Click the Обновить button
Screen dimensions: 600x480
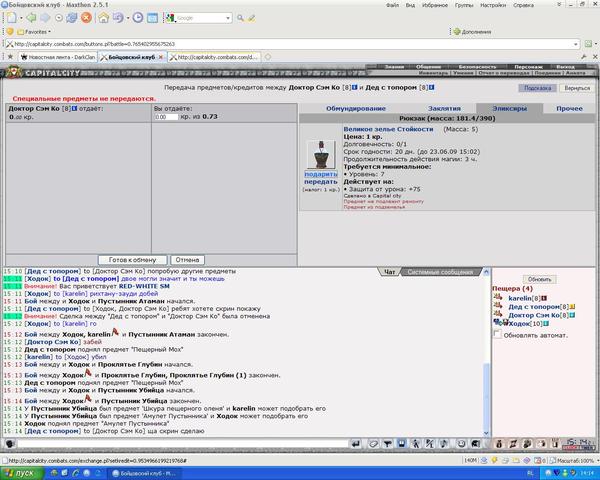tap(540, 279)
